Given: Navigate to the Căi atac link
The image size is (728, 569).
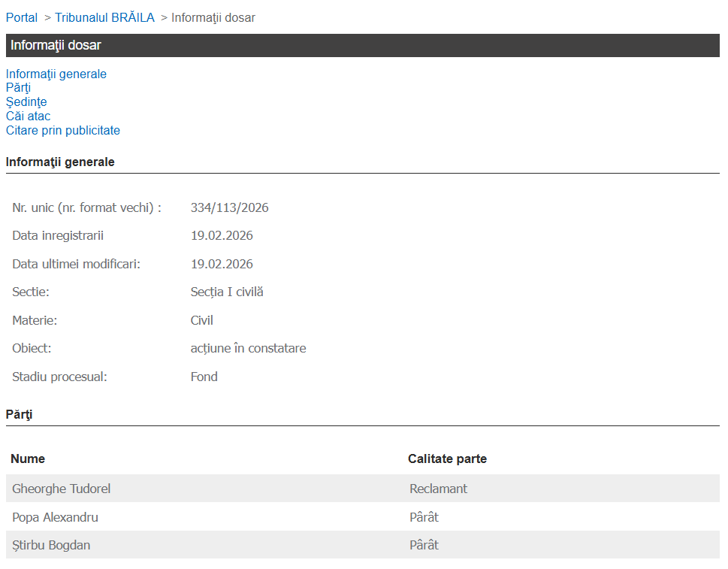Looking at the screenshot, I should coord(28,116).
